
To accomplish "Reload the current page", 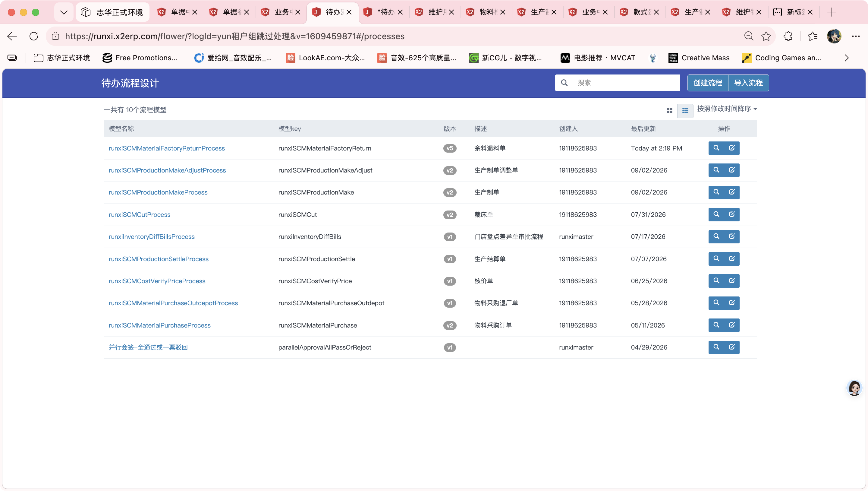I will [34, 36].
